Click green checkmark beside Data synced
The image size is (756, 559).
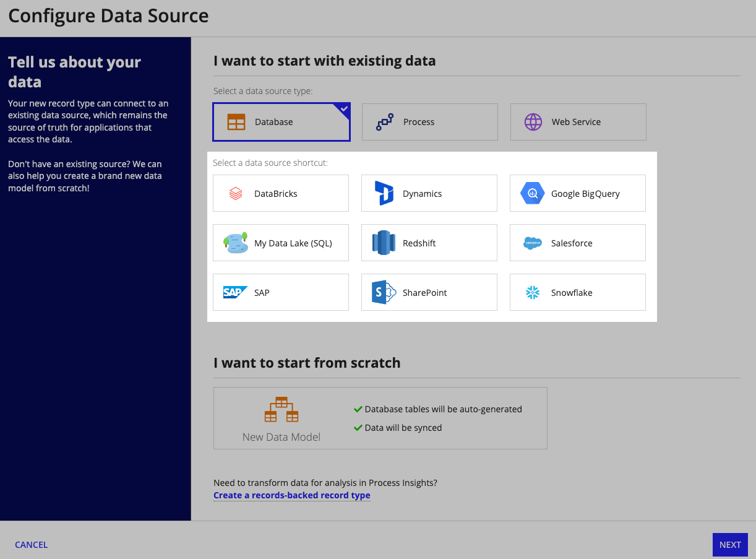click(358, 428)
